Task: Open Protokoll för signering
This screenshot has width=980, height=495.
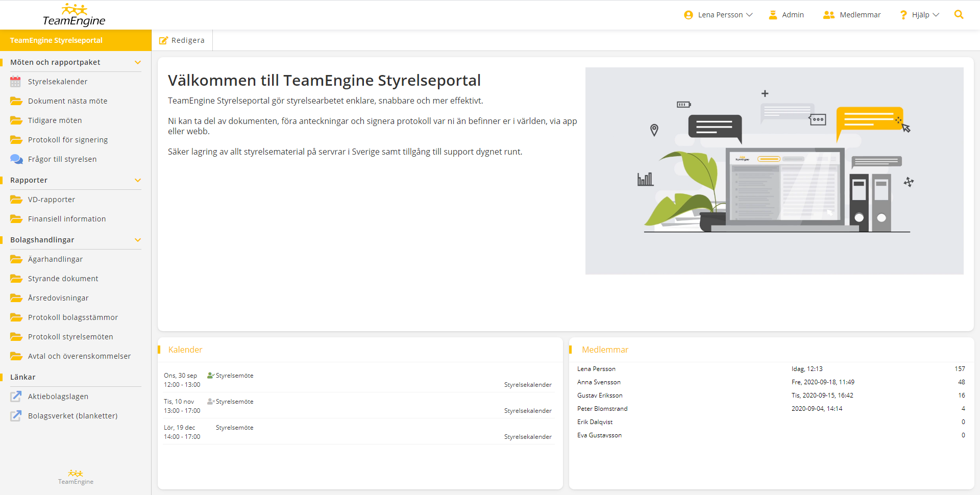Action: click(x=68, y=140)
